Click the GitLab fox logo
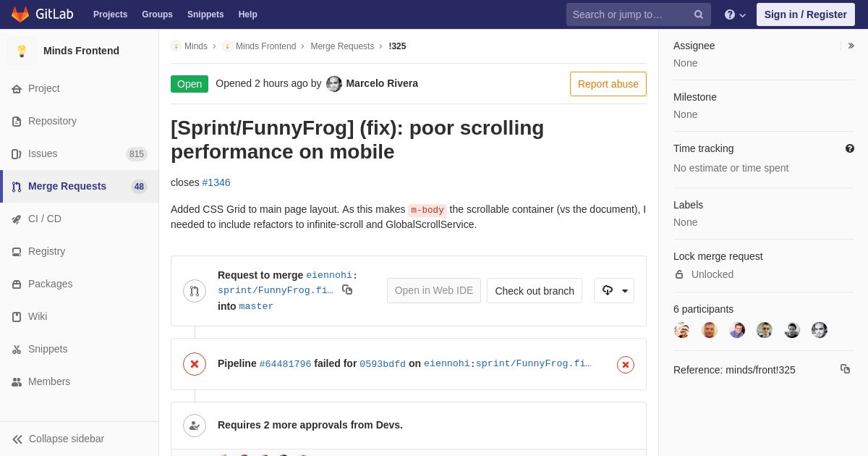868x456 pixels. tap(20, 14)
